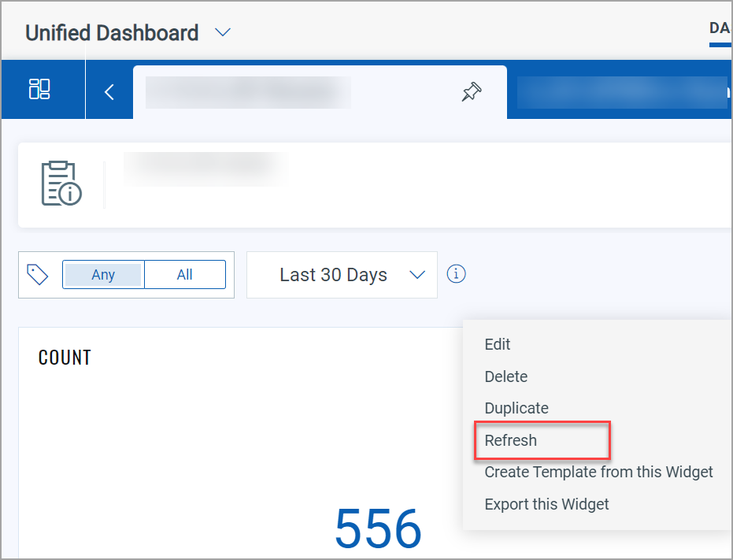Open the DA tab in the header

pos(720,28)
